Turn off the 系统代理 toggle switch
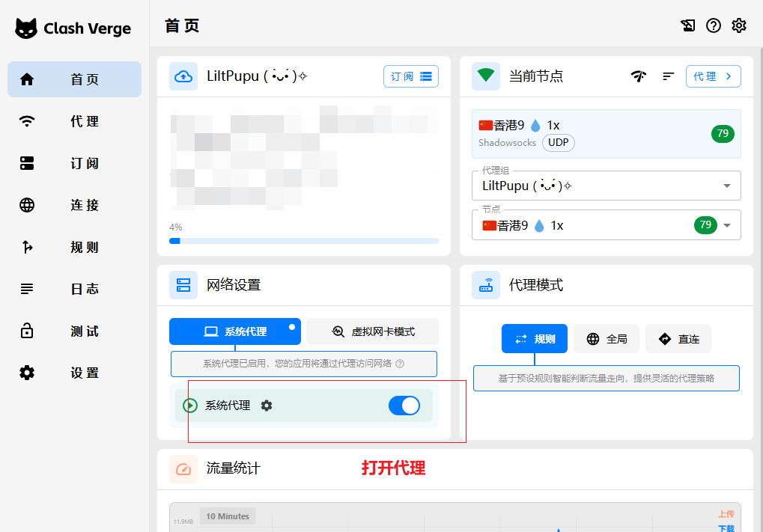Screen dimensions: 763x532 [x=404, y=406]
